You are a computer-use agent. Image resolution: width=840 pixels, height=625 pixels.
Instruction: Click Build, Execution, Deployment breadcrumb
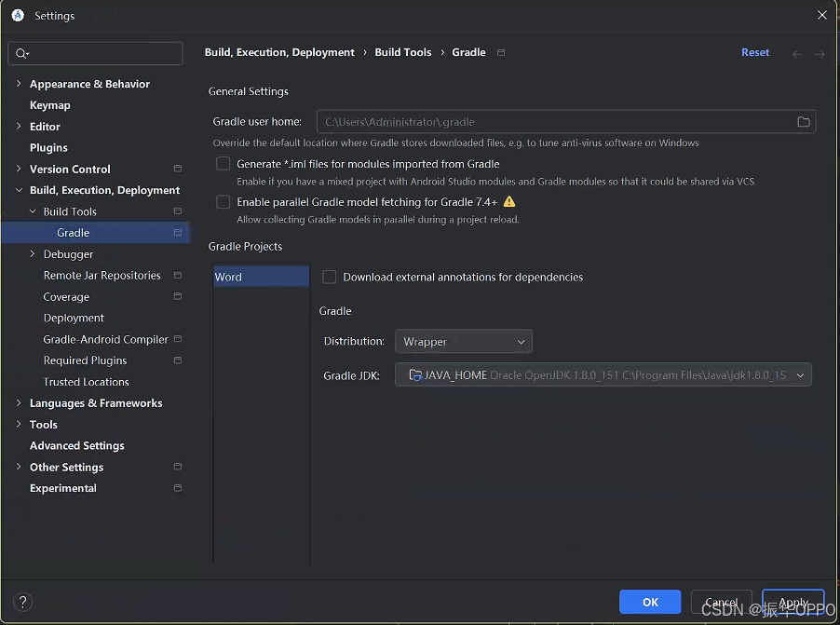[279, 52]
